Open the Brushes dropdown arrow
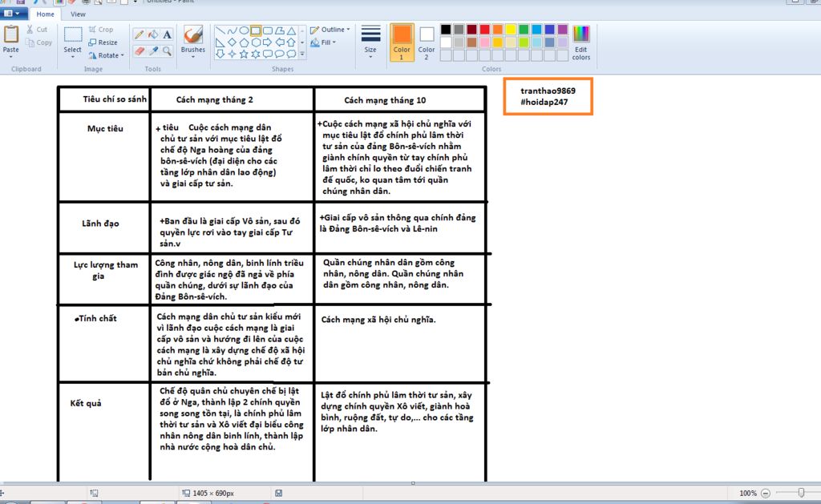 (x=192, y=57)
